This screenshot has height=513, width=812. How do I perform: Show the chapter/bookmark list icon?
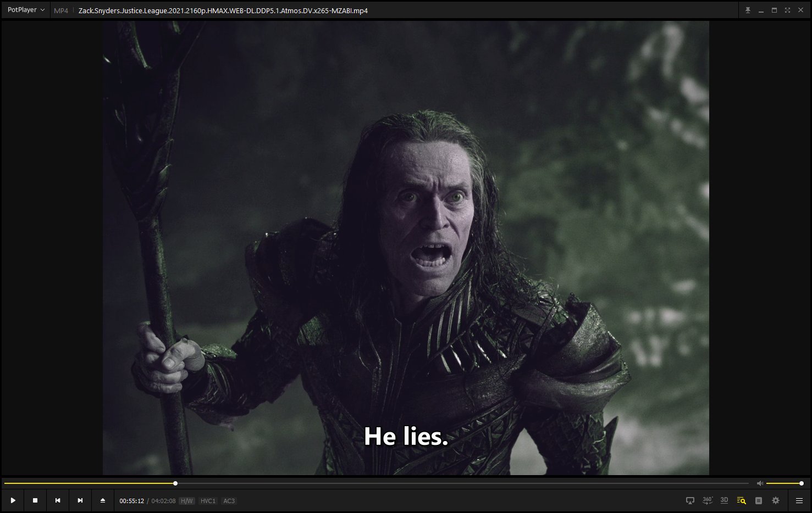point(759,500)
